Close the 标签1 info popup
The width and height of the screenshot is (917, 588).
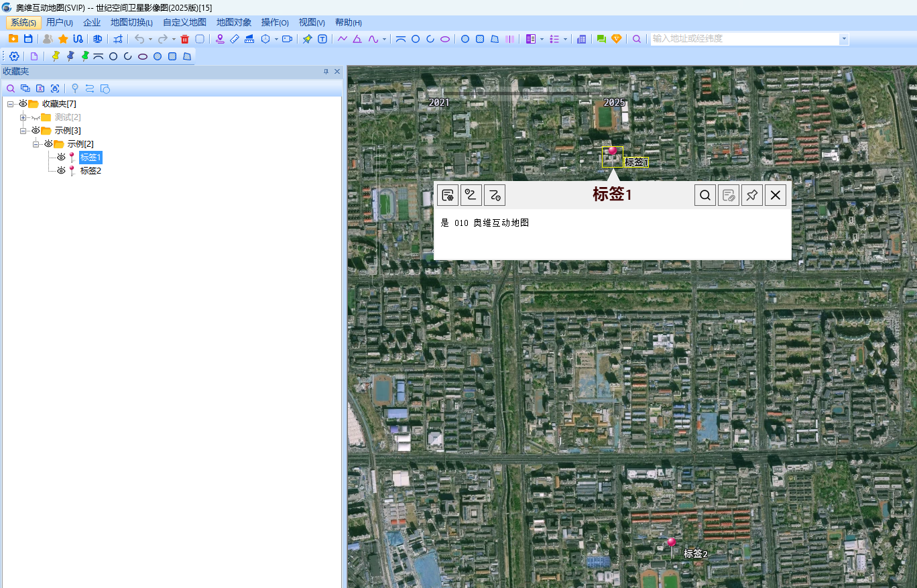776,195
